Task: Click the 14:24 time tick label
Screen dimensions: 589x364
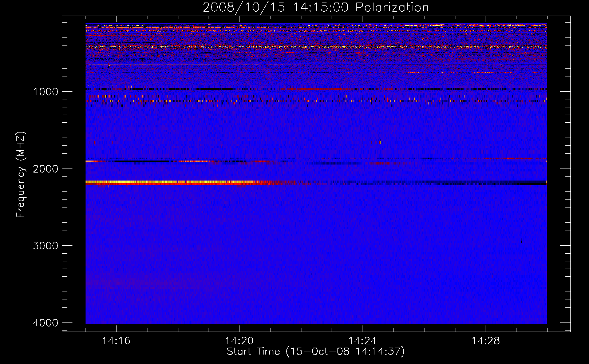Action: point(363,341)
